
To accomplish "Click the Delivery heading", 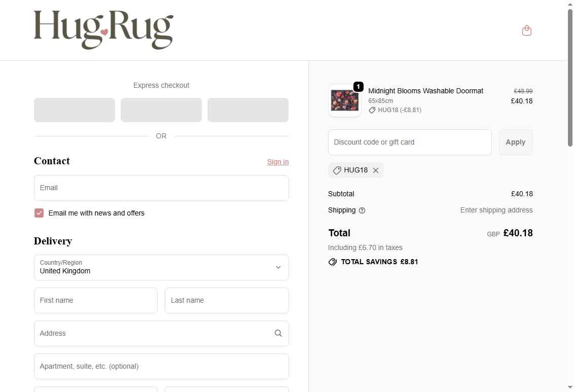I will pyautogui.click(x=53, y=241).
